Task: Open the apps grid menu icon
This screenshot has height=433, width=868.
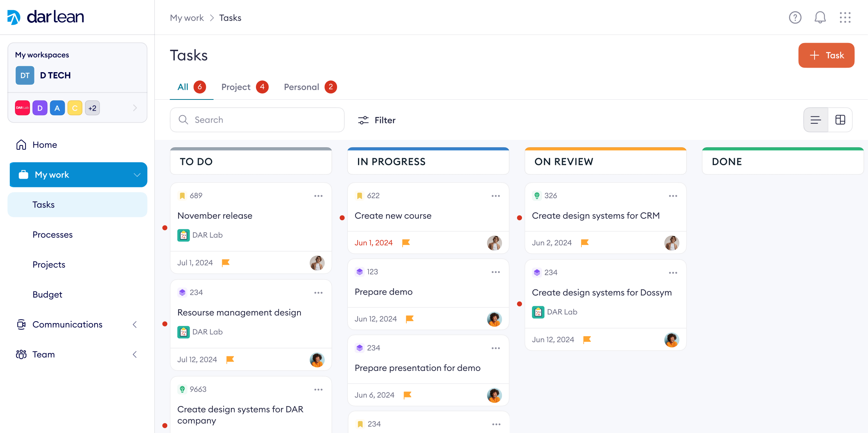Action: [845, 18]
